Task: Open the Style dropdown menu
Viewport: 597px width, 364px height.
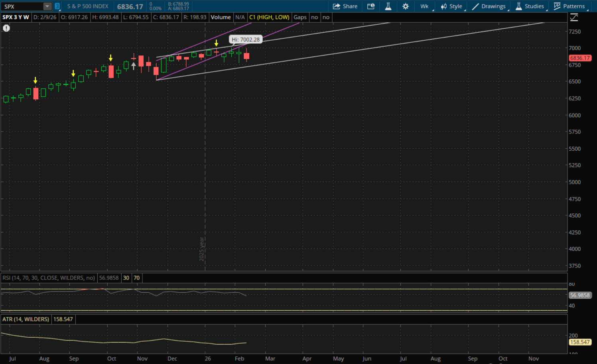Action: pyautogui.click(x=451, y=6)
